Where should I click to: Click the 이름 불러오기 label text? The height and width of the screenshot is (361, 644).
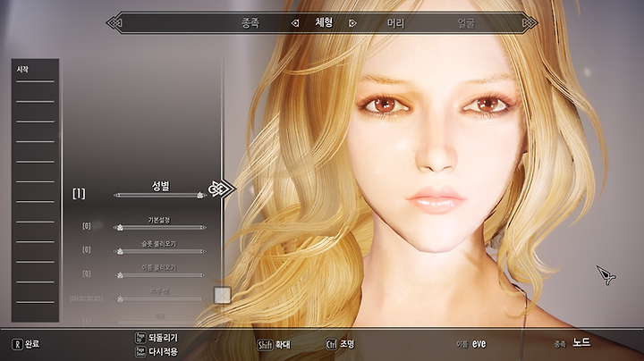(159, 268)
